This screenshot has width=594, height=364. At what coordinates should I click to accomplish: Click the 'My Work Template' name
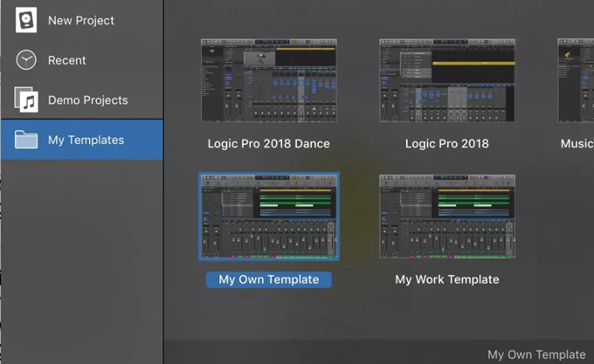click(x=447, y=279)
